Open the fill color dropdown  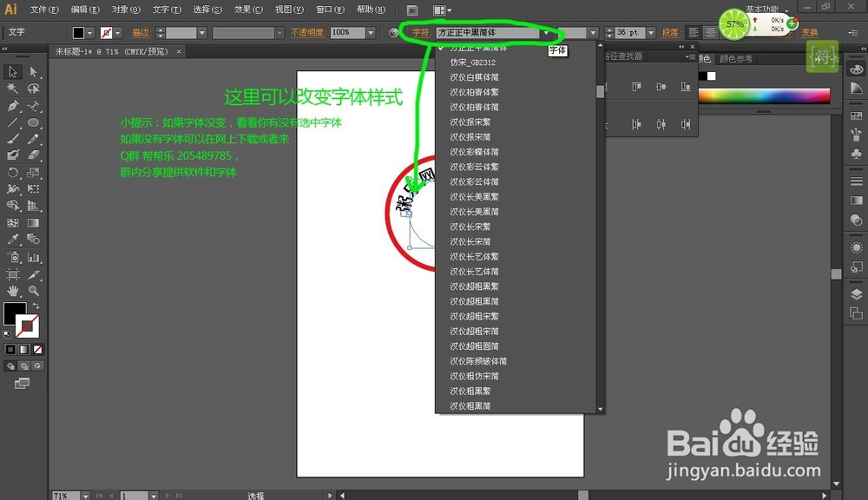point(89,33)
